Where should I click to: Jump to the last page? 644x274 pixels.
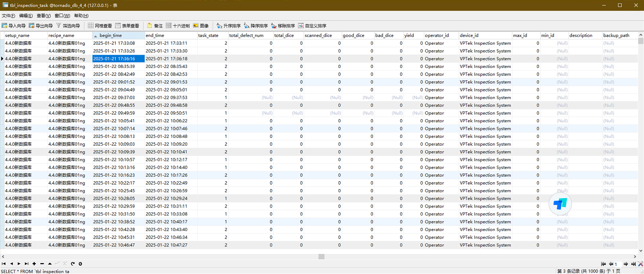pos(633,264)
